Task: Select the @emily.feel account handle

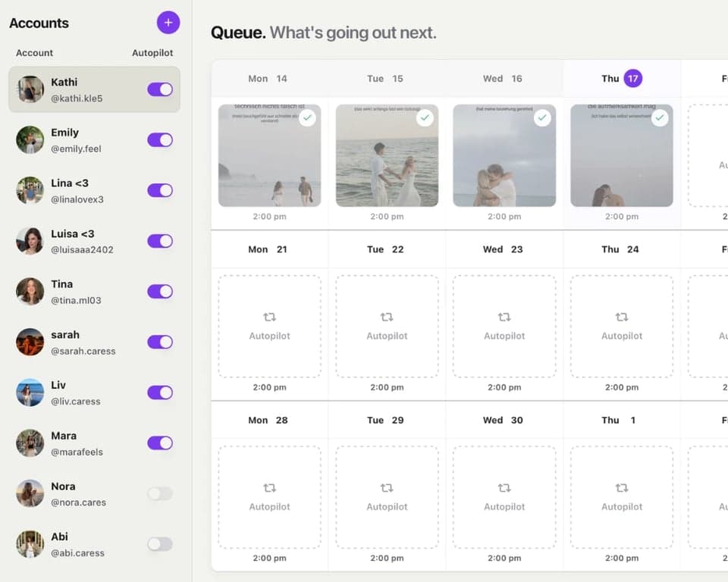Action: [x=76, y=149]
